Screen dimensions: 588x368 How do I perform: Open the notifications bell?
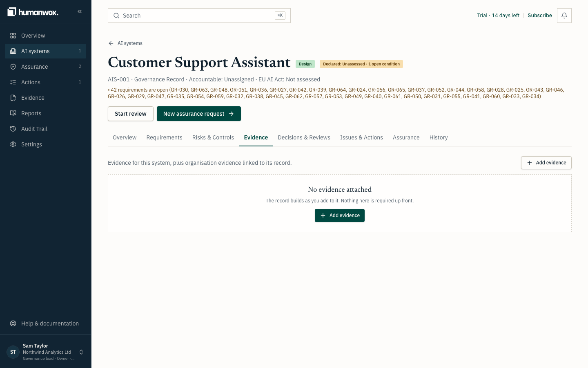pos(564,16)
